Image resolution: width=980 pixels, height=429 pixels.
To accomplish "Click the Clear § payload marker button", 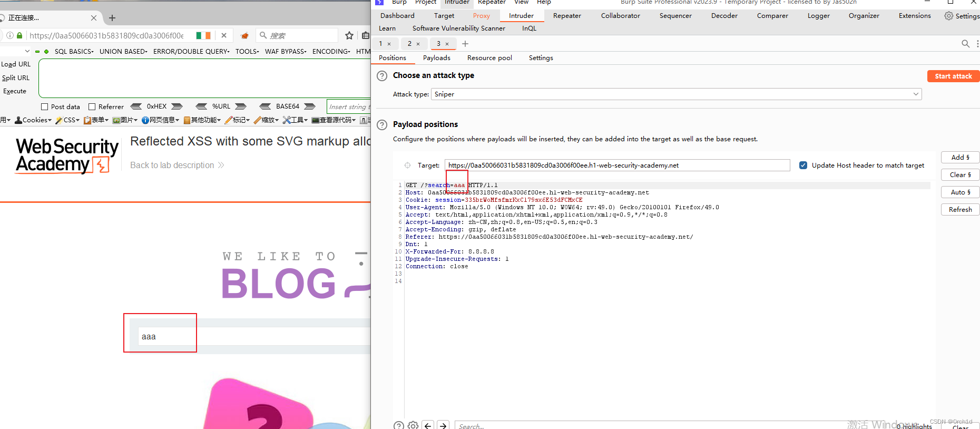I will click(x=960, y=174).
